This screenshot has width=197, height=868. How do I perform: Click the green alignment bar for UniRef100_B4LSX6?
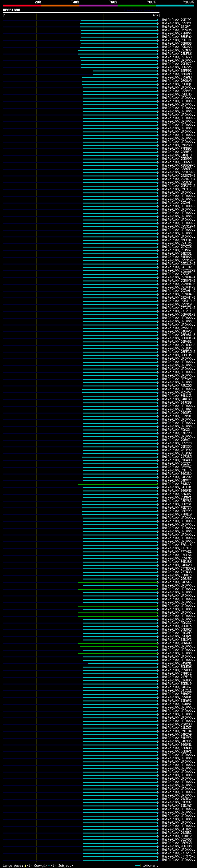coord(118,582)
